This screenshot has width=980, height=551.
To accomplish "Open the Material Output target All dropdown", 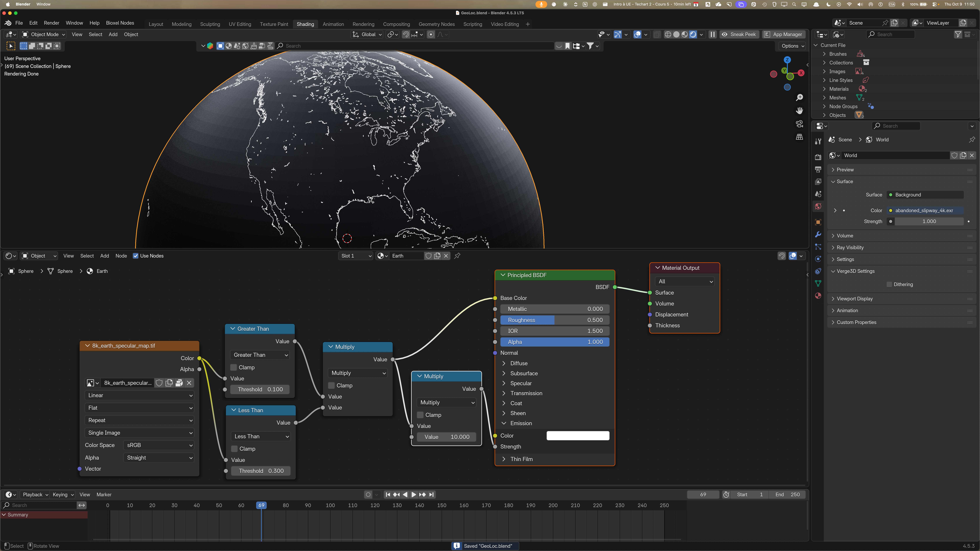I will (685, 282).
